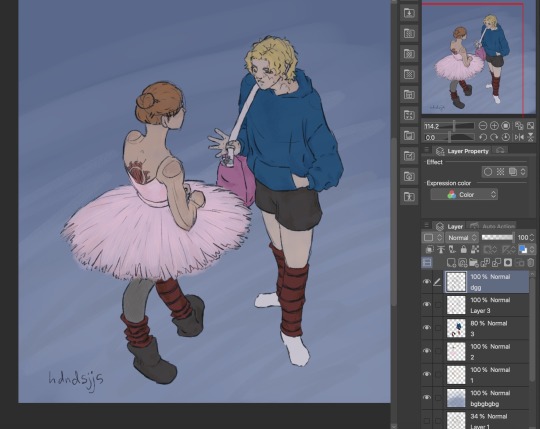Lock the current layer
Screen dimensions: 540x429
[x=464, y=250]
